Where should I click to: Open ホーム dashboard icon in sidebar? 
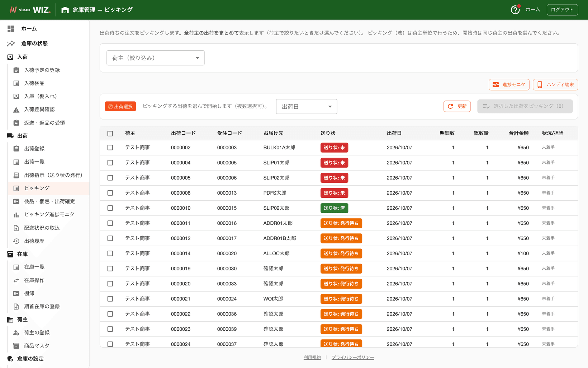tap(11, 29)
